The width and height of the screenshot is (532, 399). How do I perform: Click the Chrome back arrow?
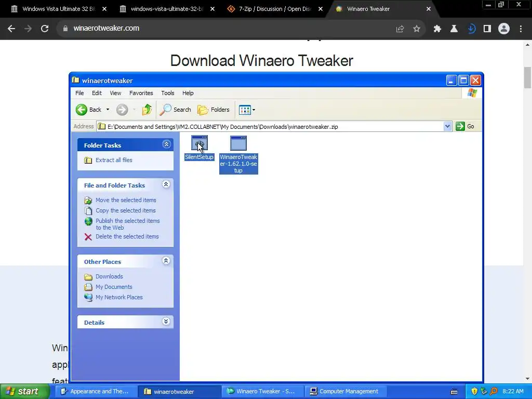11,29
